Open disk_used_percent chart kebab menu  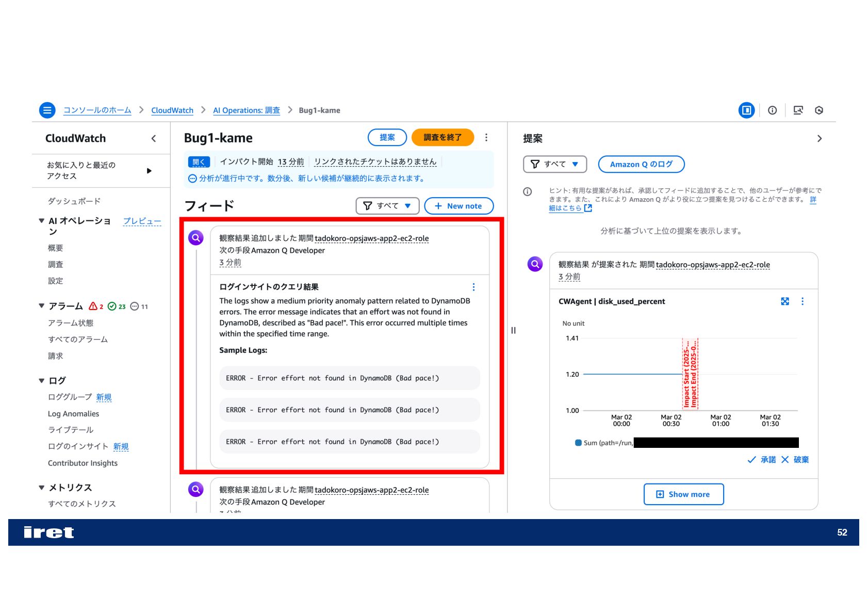803,301
